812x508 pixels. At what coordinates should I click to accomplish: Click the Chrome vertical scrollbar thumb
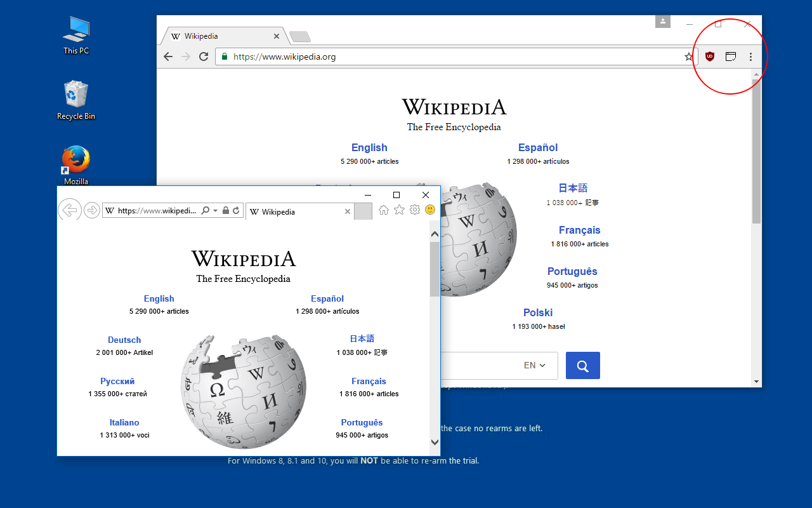point(756,151)
